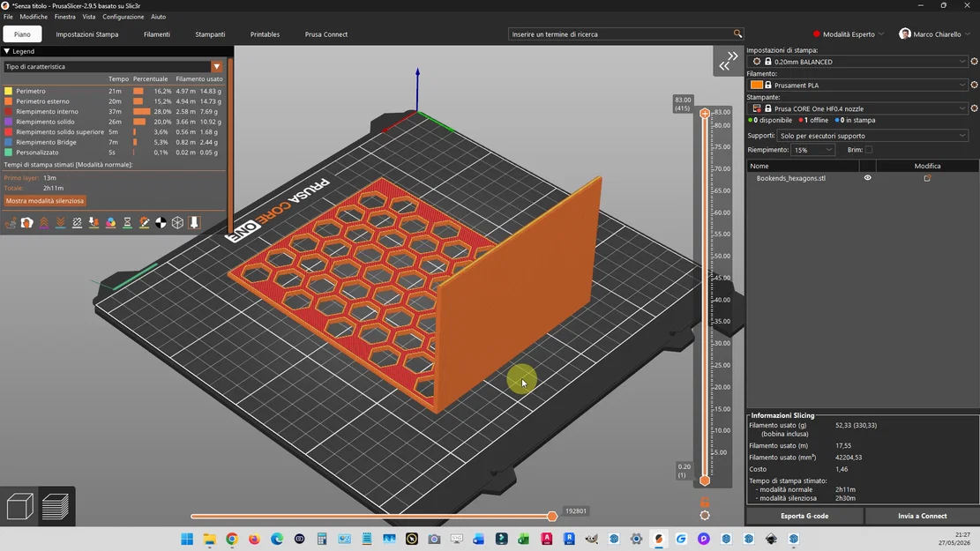The image size is (980, 551).
Task: Open vertical slider settings gear icon
Action: coord(705,516)
